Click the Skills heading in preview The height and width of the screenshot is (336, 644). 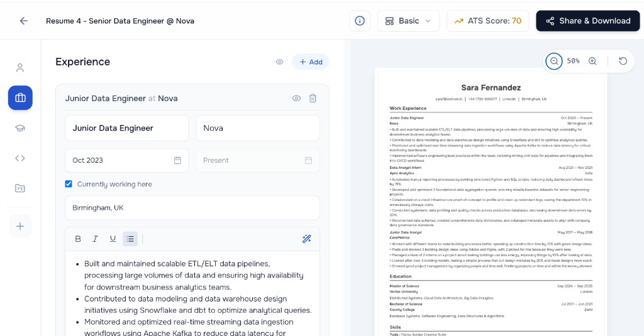395,327
